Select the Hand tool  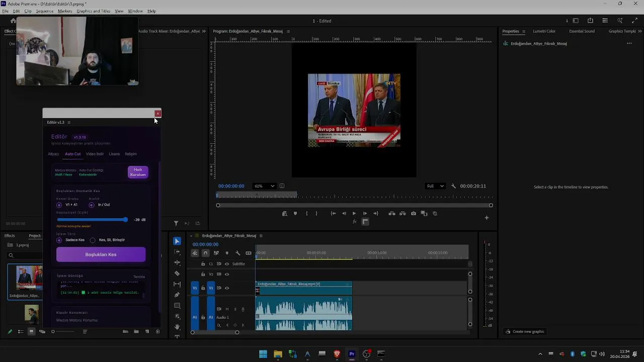click(x=177, y=327)
